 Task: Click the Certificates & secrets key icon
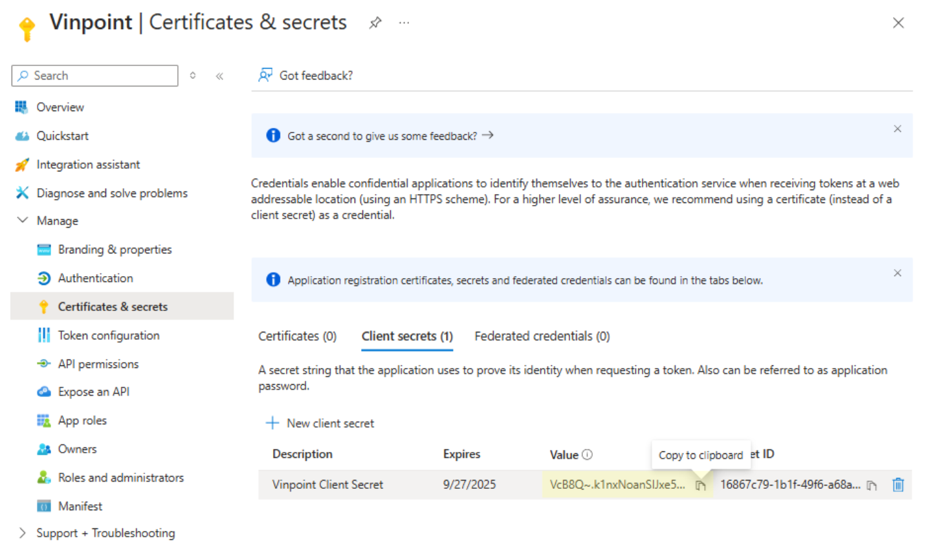(44, 307)
